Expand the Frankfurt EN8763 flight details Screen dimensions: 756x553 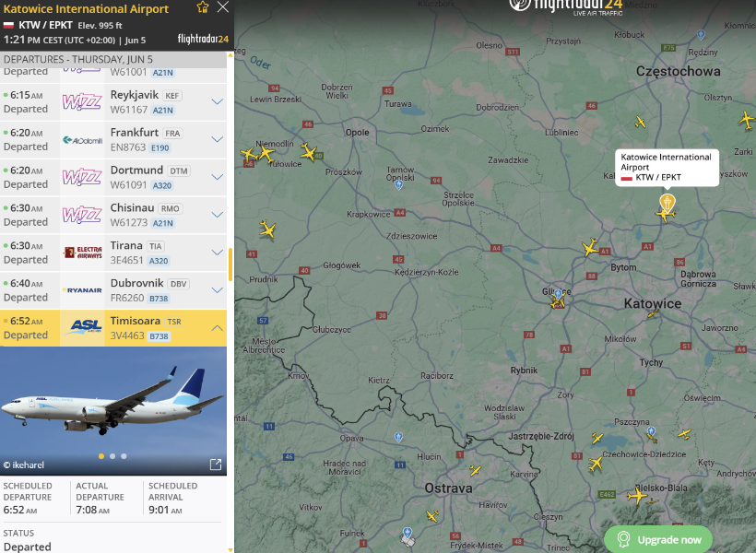click(x=218, y=139)
